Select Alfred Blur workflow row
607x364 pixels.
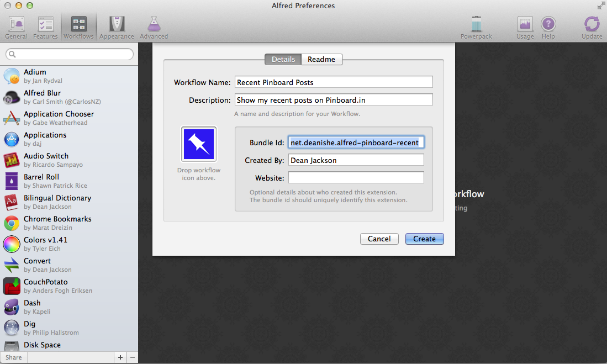69,97
